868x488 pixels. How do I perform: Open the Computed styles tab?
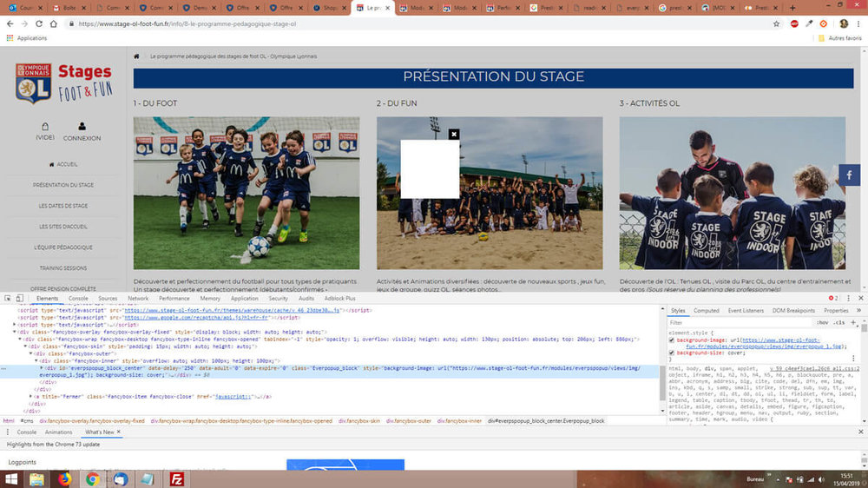click(x=707, y=311)
